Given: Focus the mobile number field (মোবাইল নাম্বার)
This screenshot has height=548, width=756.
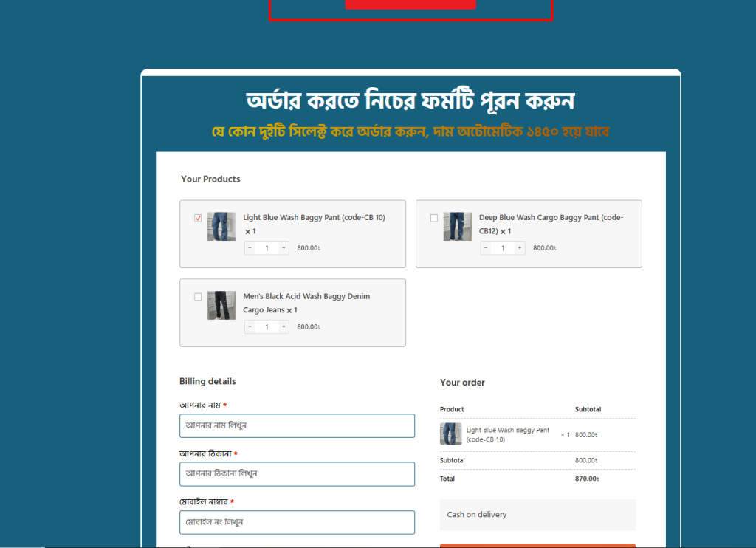Looking at the screenshot, I should [297, 522].
